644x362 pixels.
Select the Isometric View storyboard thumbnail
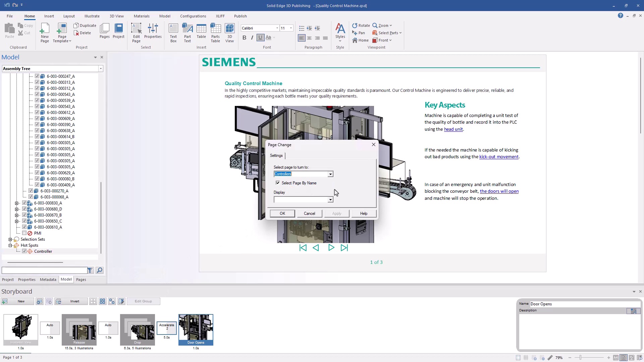(x=21, y=330)
